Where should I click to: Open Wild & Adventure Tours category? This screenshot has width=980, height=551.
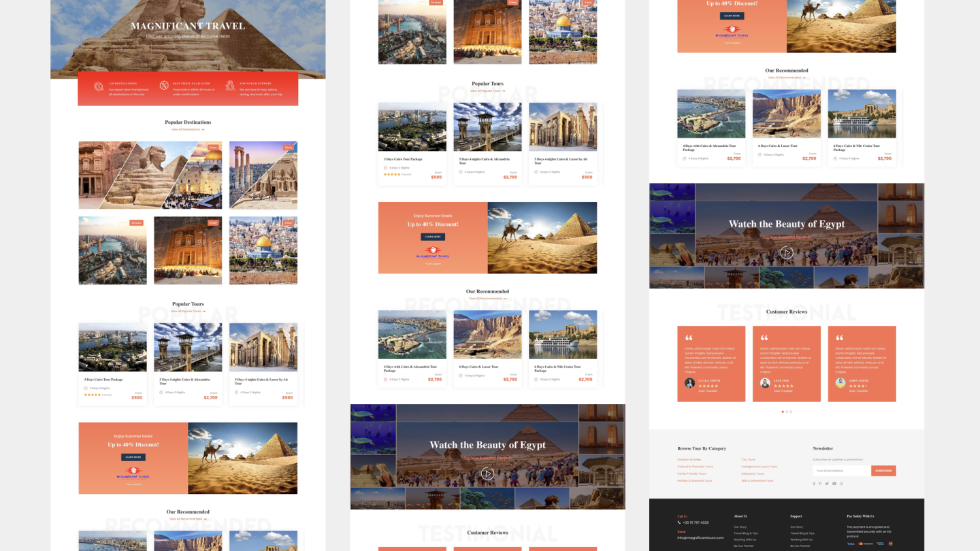coord(757,481)
